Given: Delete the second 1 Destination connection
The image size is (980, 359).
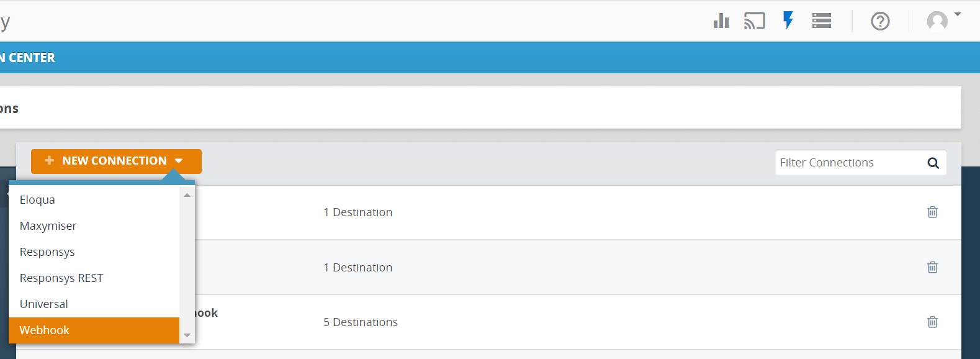Looking at the screenshot, I should pos(932,267).
